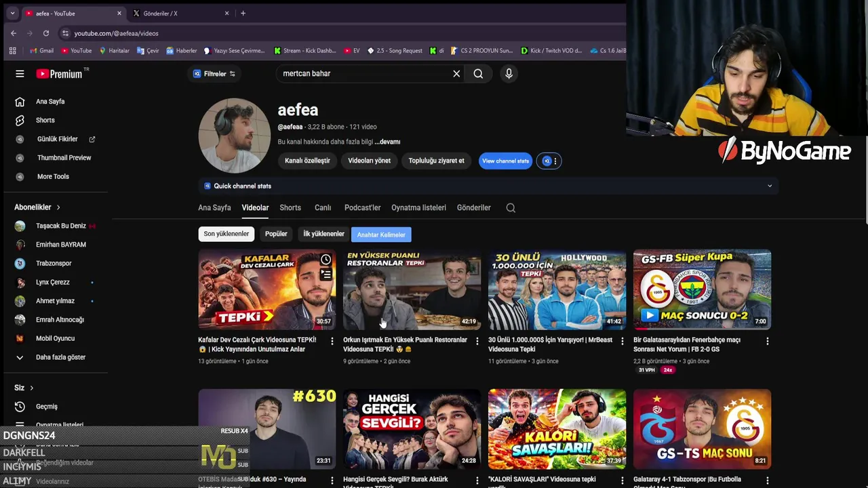
Task: Open GS-FB Süper Kupa video thumbnail
Action: 702,289
